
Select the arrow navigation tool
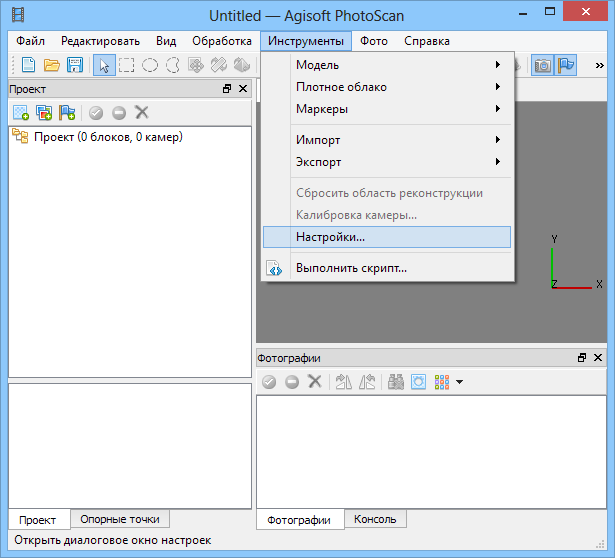point(104,65)
